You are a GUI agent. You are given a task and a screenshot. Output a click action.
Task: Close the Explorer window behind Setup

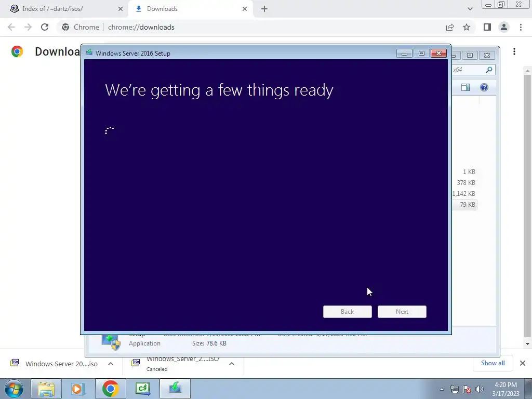[487, 55]
